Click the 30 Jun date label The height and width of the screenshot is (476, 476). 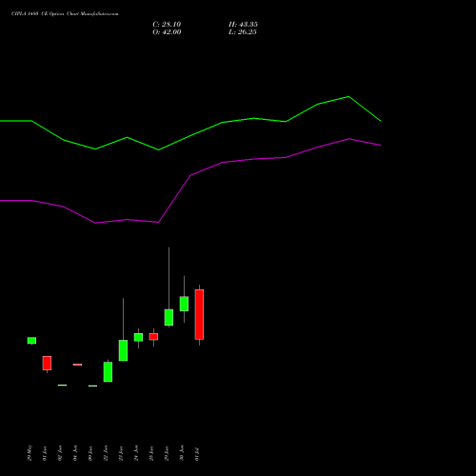pos(182,454)
